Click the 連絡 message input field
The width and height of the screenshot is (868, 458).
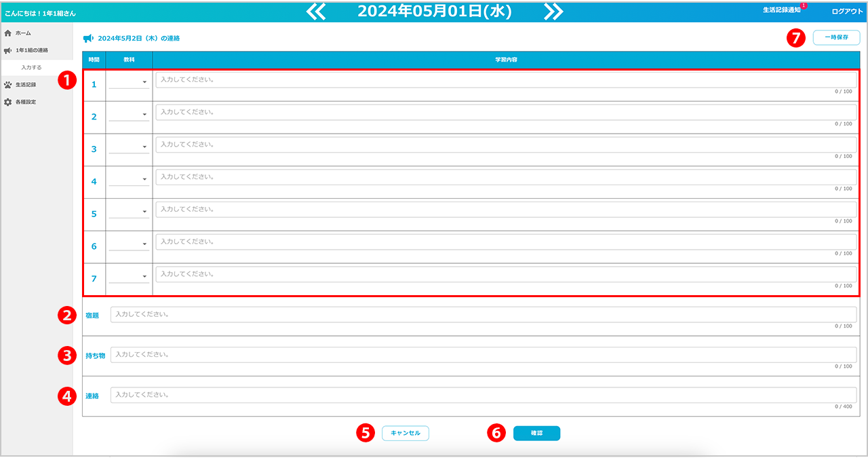(x=483, y=395)
